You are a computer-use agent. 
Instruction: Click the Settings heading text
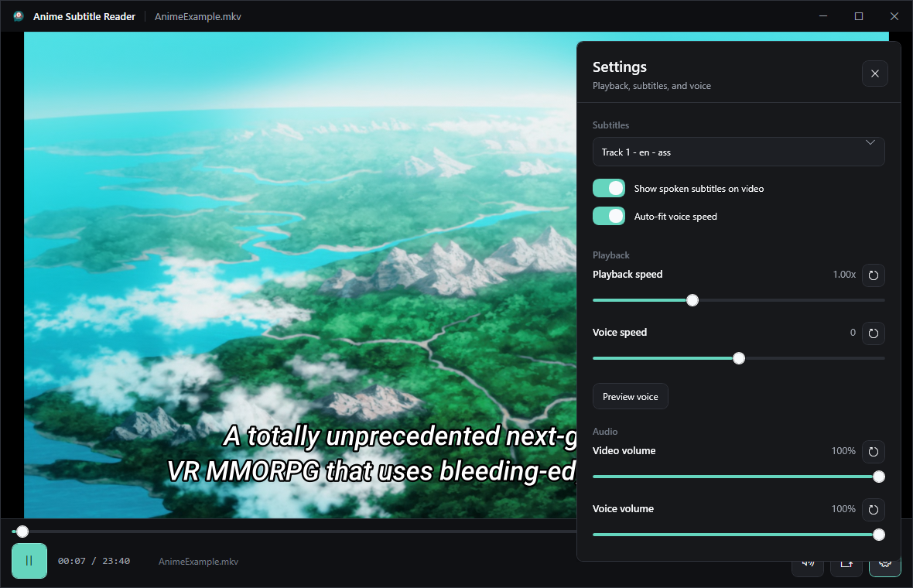click(x=620, y=67)
